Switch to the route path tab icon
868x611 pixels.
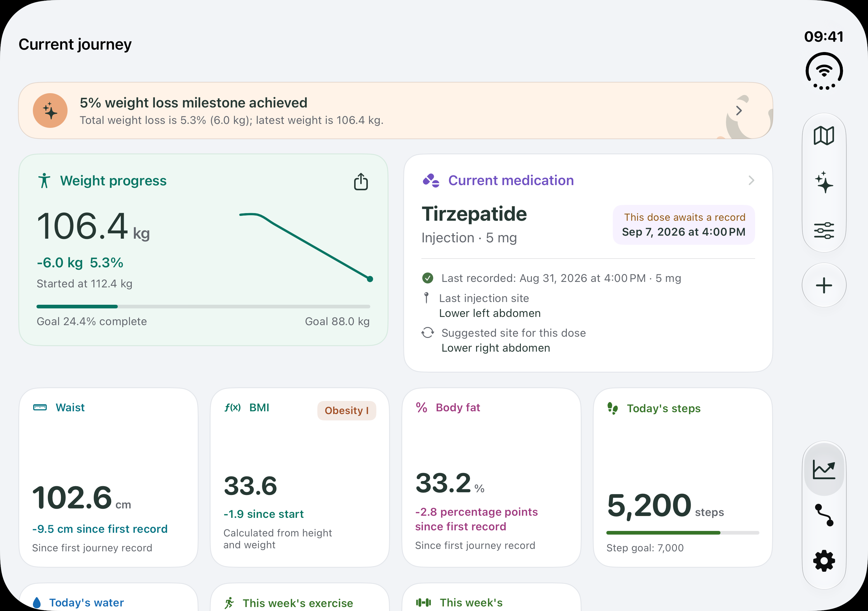[824, 515]
